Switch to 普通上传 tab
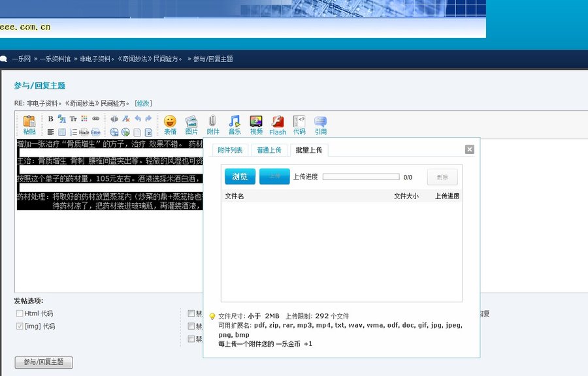This screenshot has height=376, width=588. coord(269,150)
